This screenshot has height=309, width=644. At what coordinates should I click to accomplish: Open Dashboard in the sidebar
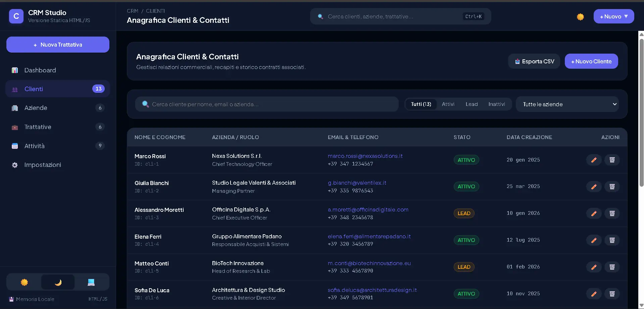point(58,70)
